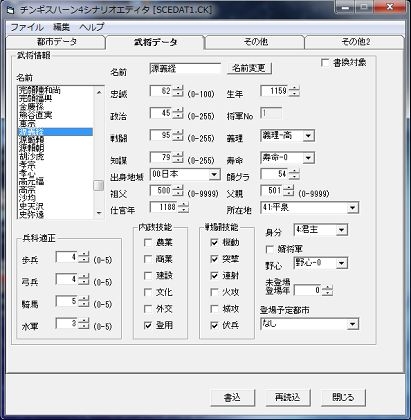Expand the 出身地域 dropdown showing 00日本
Viewport: 411px width, 420px height.
[214, 174]
